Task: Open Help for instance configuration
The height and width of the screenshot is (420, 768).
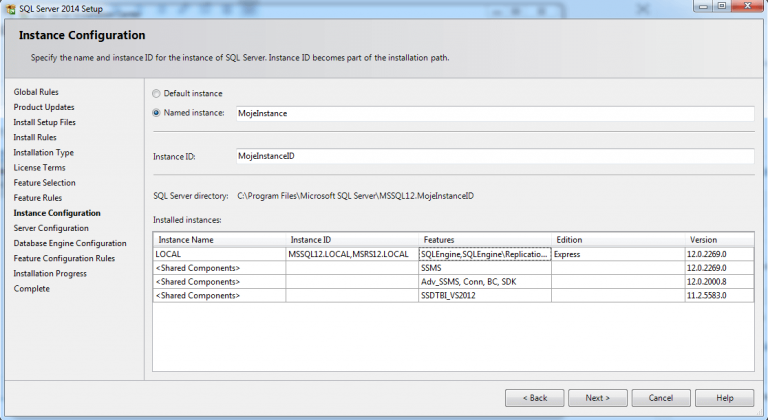Action: point(724,398)
